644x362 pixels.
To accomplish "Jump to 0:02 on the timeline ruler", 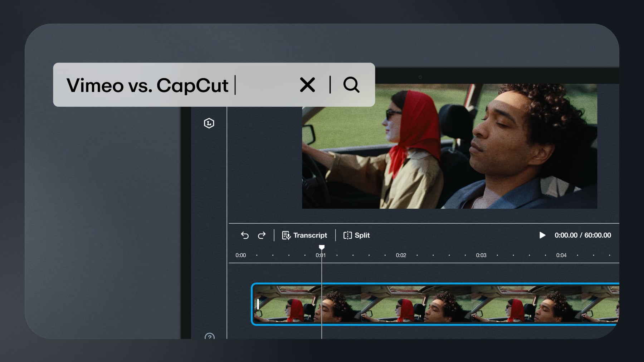I will pyautogui.click(x=401, y=255).
